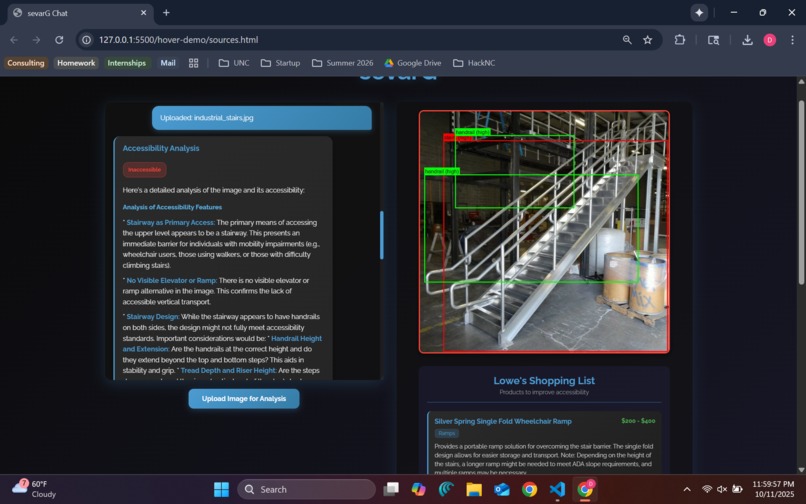Open the Internships bookmark
The height and width of the screenshot is (504, 806).
126,63
